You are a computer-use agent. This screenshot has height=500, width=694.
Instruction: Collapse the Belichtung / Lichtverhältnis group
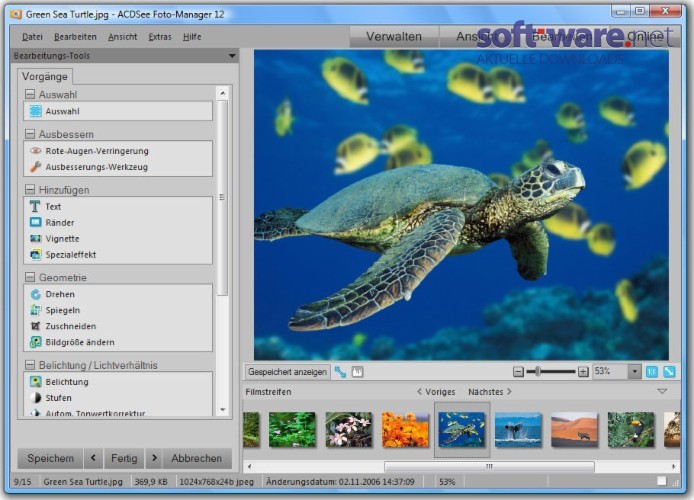pos(30,365)
